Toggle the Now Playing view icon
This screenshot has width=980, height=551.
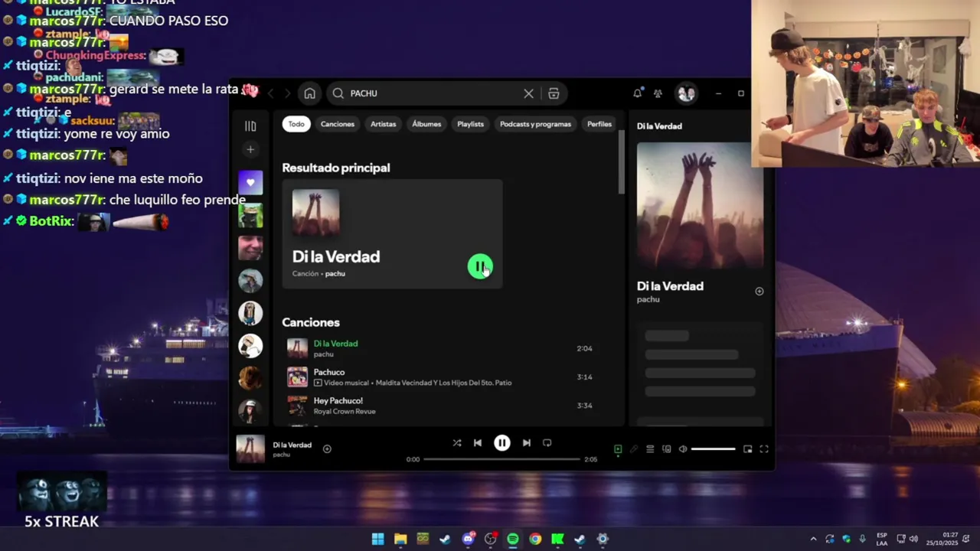tap(618, 449)
